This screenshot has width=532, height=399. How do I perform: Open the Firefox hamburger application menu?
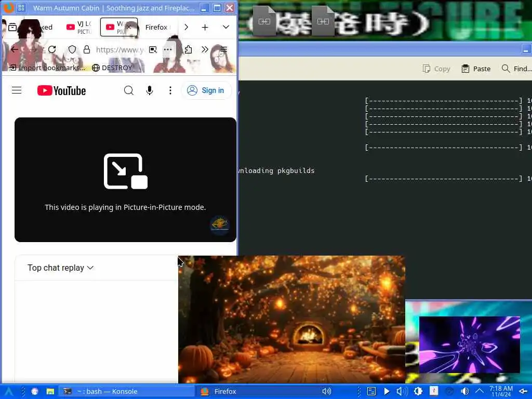tap(223, 49)
